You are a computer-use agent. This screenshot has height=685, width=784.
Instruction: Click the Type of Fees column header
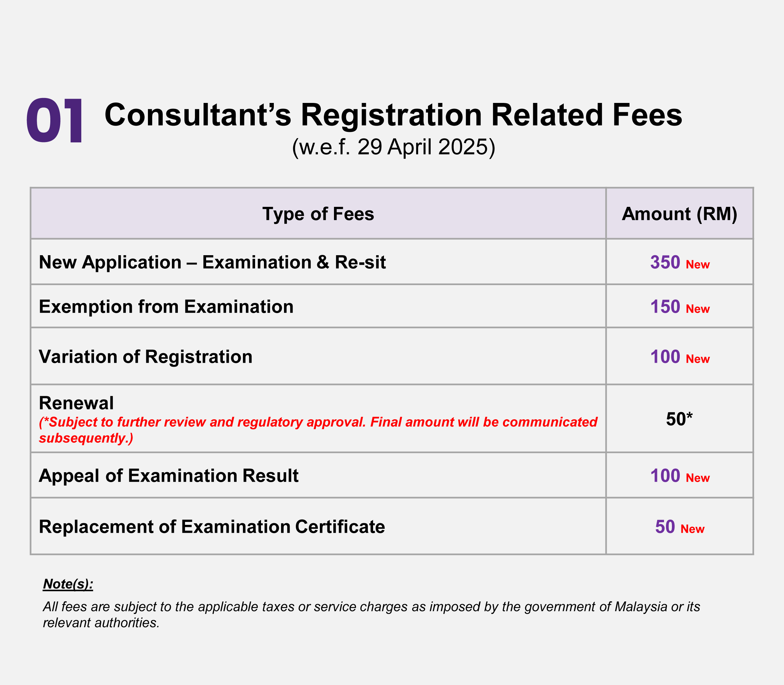(318, 214)
